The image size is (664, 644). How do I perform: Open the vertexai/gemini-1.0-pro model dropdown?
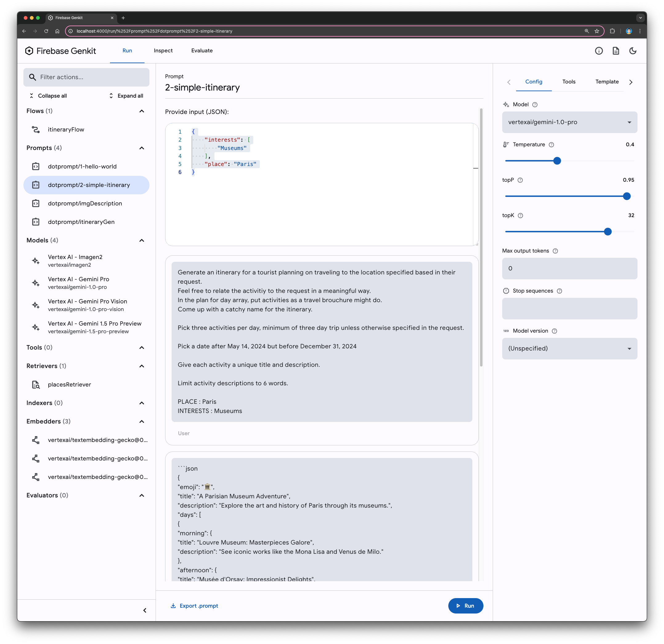tap(570, 122)
